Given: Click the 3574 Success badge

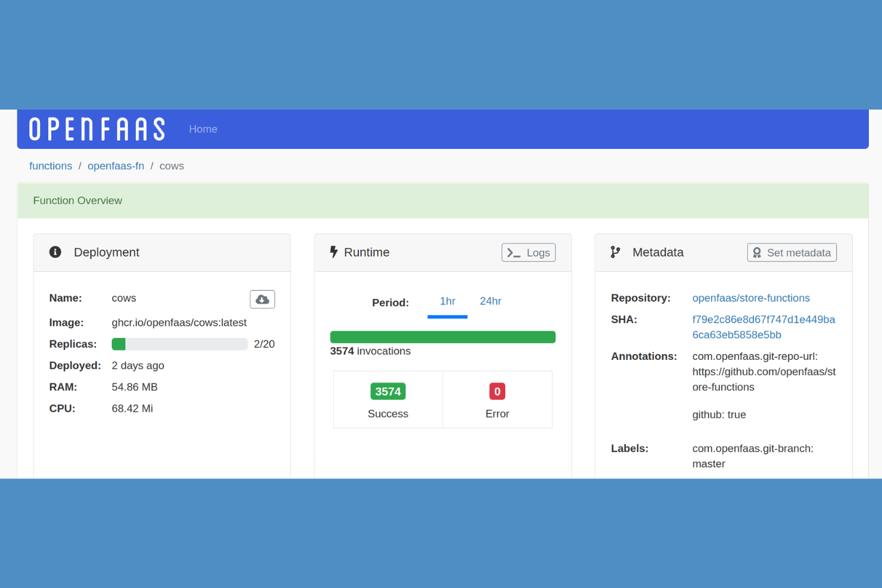Looking at the screenshot, I should pos(388,391).
